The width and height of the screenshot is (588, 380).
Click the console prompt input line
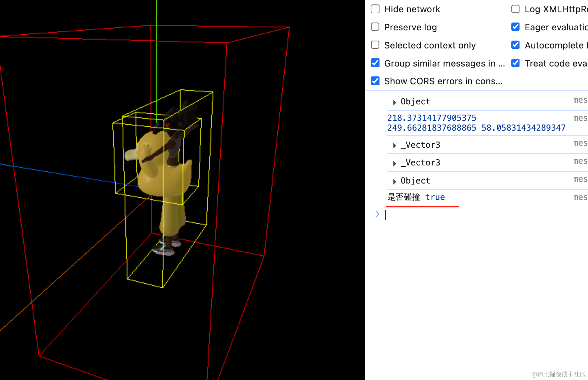point(486,215)
